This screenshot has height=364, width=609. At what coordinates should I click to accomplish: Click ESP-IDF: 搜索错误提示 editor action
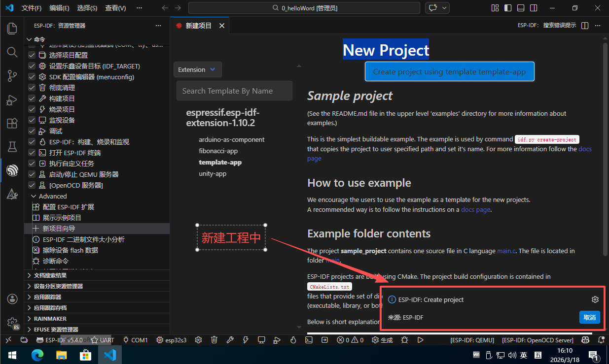click(546, 26)
